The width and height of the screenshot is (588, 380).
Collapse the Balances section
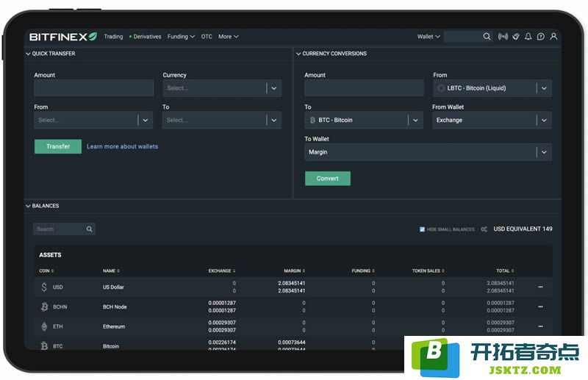28,206
